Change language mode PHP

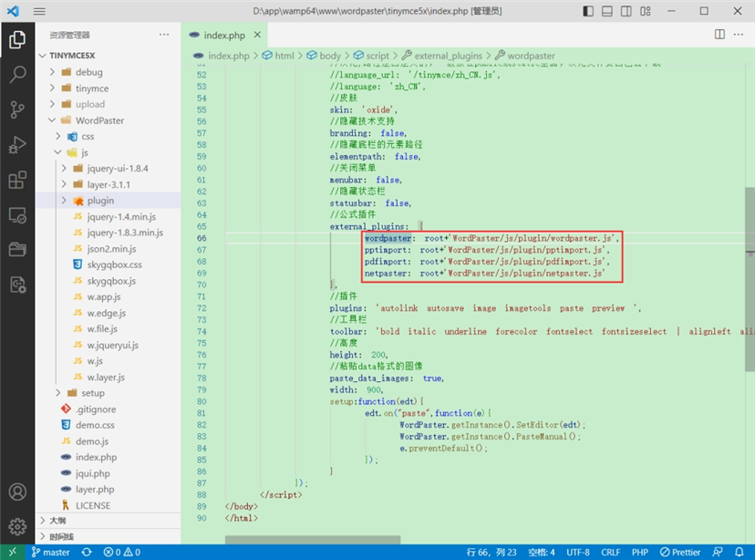point(640,552)
